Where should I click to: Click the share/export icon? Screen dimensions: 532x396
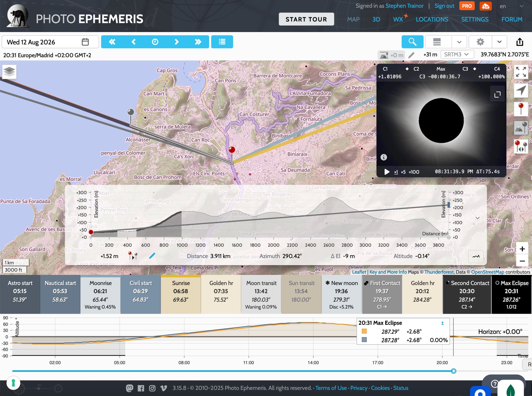(520, 42)
